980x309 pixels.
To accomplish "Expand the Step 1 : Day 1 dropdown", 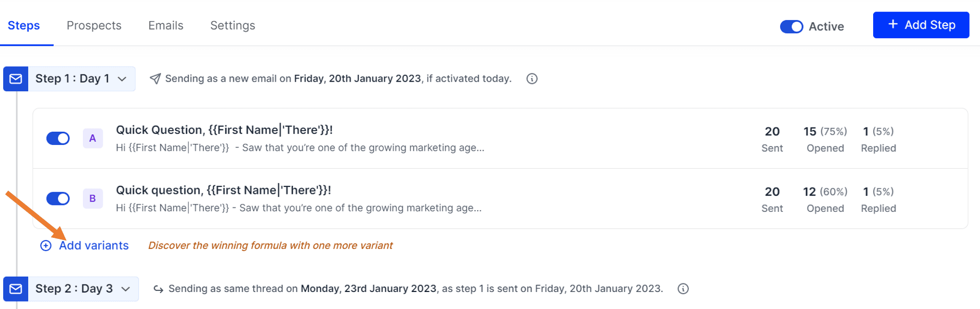I will pos(122,79).
